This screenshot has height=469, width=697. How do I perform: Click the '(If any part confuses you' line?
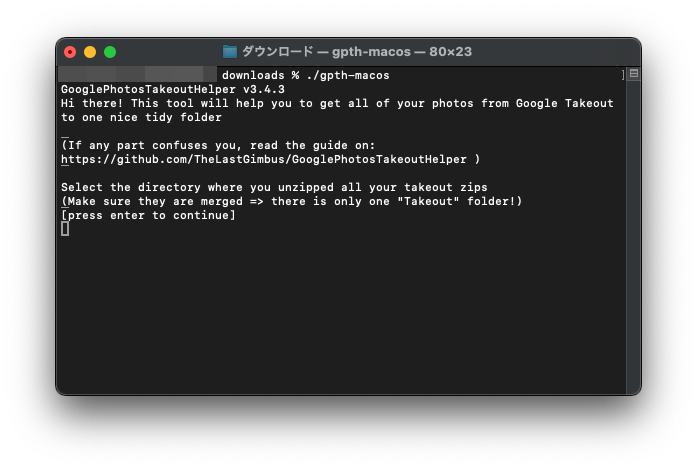pyautogui.click(x=218, y=145)
